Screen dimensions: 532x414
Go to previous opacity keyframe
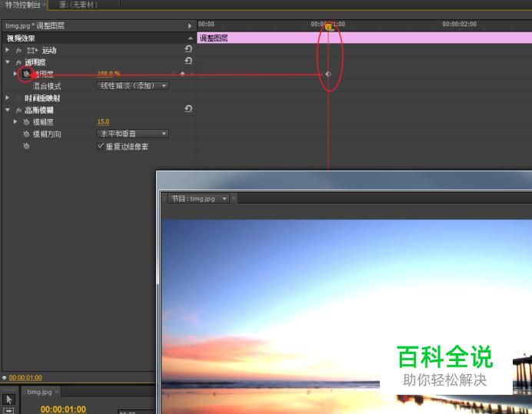pos(174,74)
